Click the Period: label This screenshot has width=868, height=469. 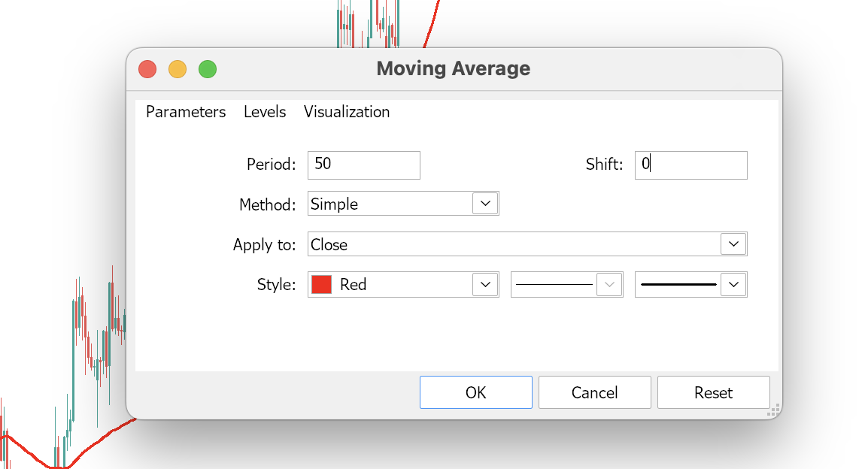272,165
